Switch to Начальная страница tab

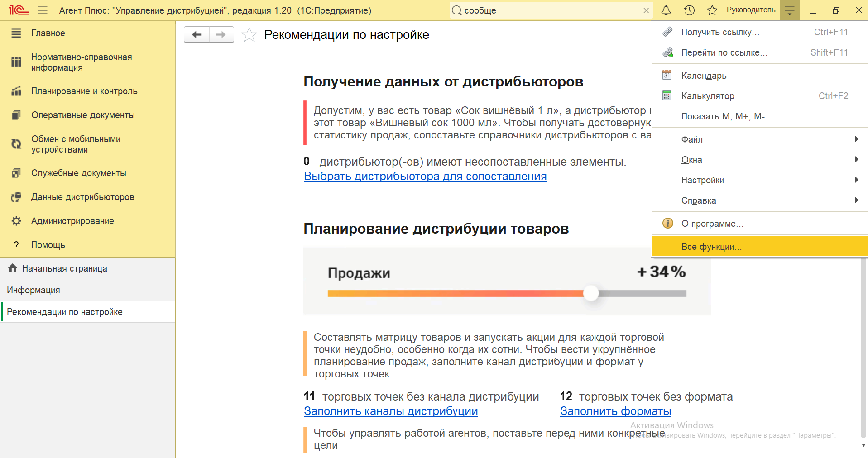click(87, 268)
